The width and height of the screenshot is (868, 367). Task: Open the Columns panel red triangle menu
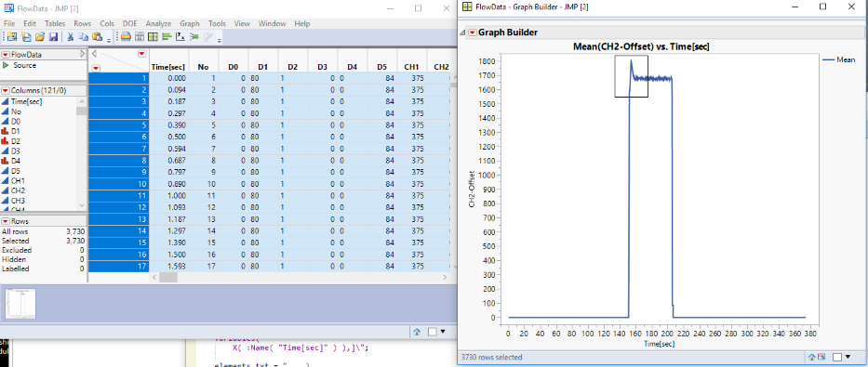tap(5, 90)
